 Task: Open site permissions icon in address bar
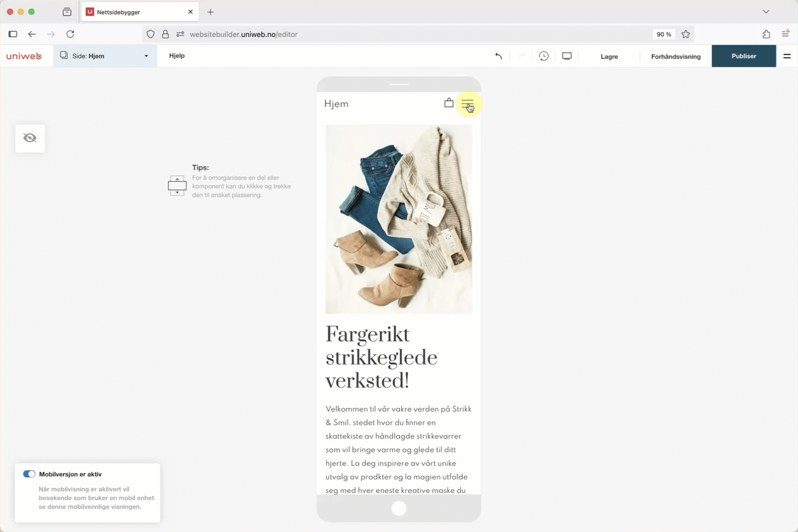point(180,34)
